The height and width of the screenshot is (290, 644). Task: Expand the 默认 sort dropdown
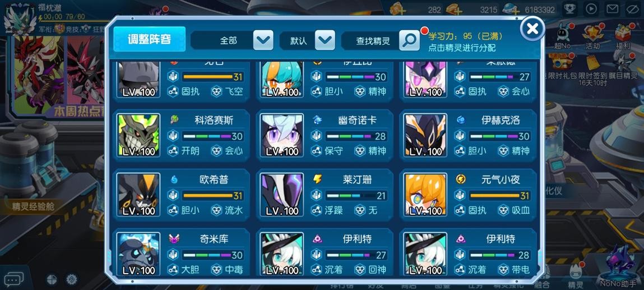307,40
